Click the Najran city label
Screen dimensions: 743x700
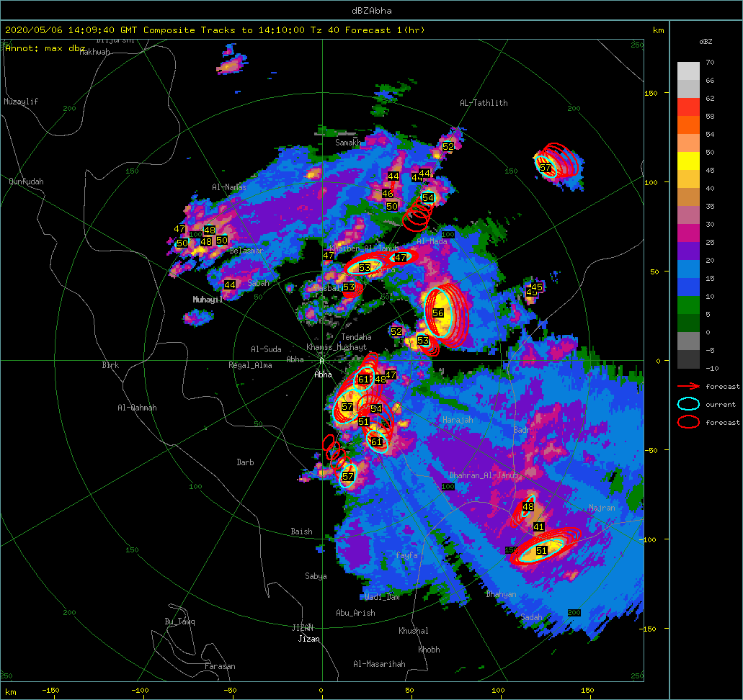(x=602, y=508)
